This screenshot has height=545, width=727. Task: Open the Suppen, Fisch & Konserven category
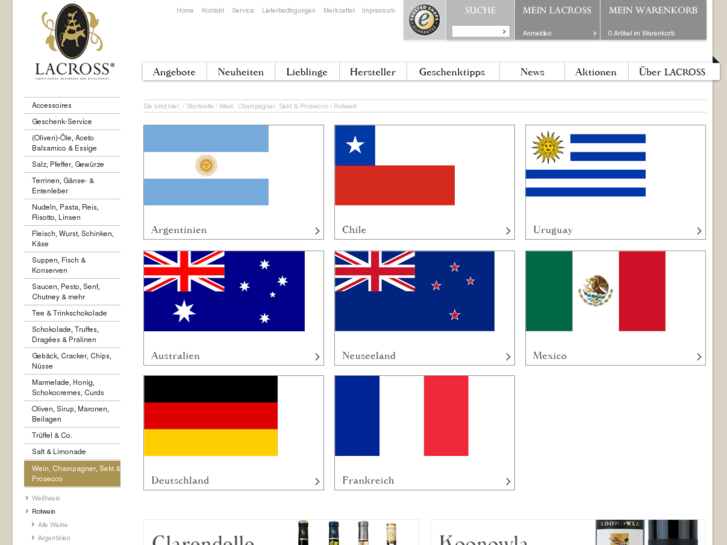pyautogui.click(x=72, y=265)
